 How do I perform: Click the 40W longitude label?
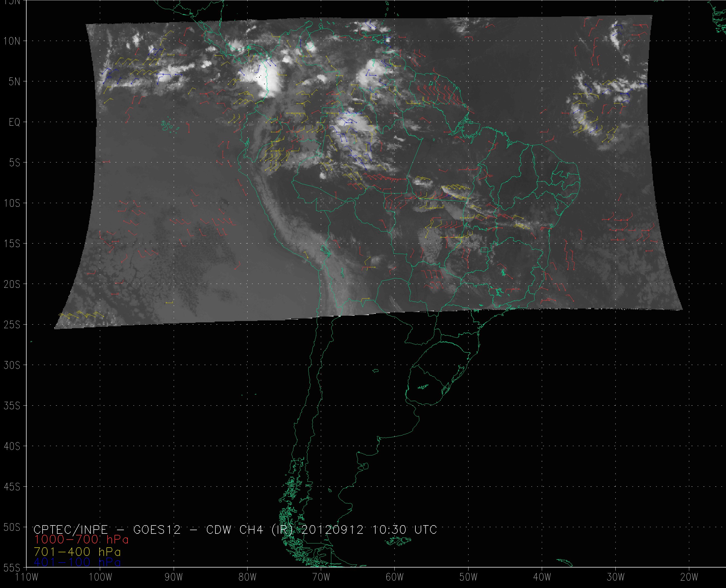pyautogui.click(x=542, y=577)
